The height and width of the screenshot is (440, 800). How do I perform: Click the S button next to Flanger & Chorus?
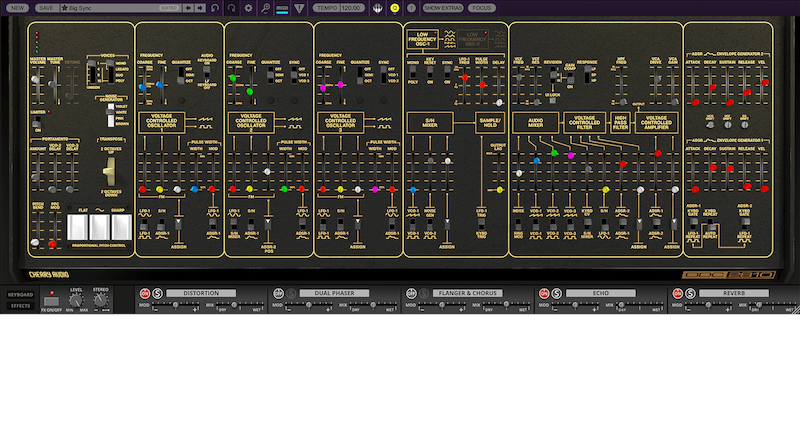point(424,293)
